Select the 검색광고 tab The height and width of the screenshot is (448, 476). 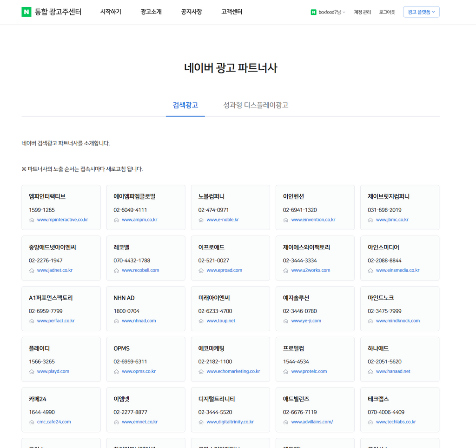(x=185, y=105)
